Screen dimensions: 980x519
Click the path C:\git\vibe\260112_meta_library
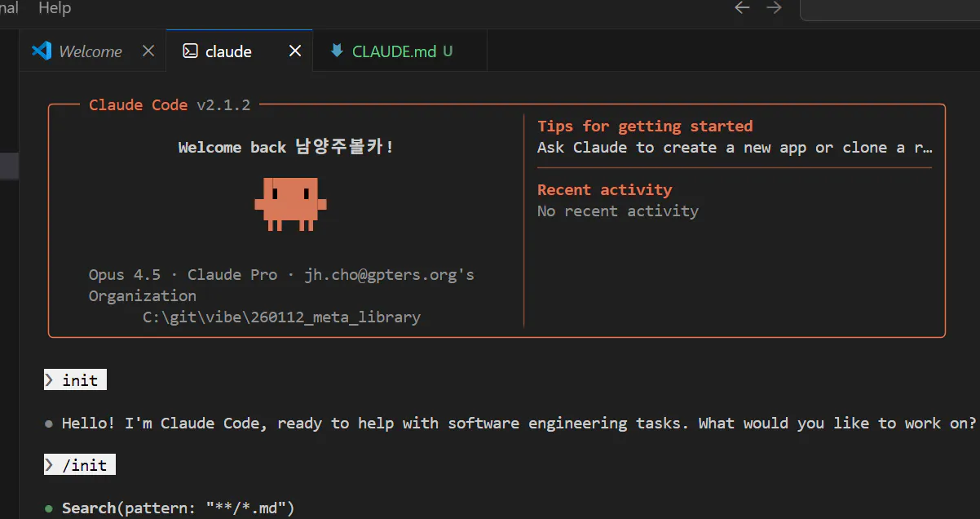pos(282,317)
